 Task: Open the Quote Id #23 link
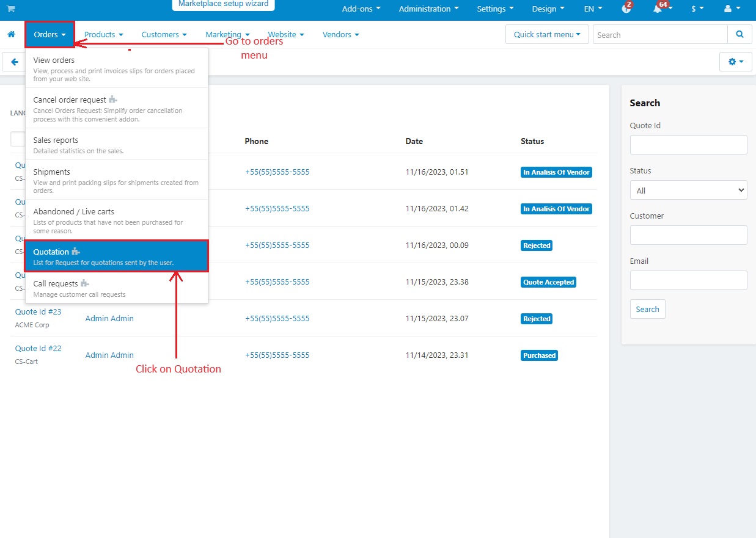tap(38, 311)
